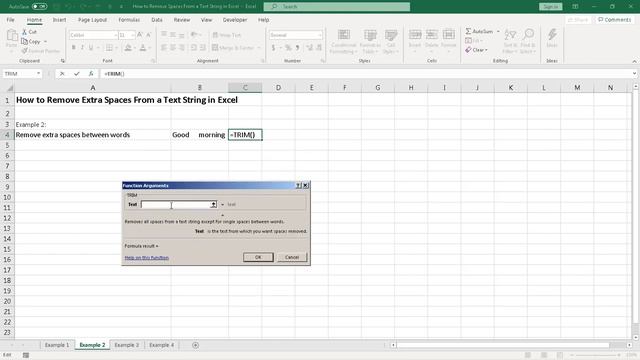
Task: Cancel formula entry with X
Action: pyautogui.click(x=62, y=74)
